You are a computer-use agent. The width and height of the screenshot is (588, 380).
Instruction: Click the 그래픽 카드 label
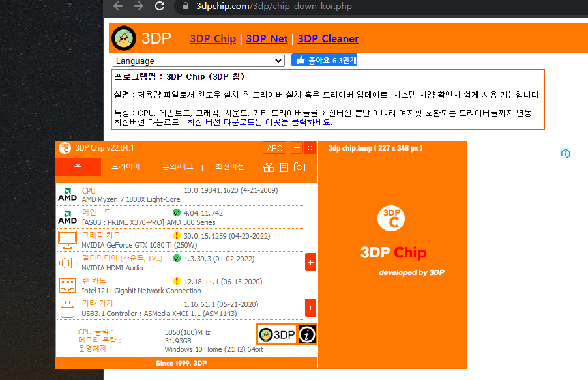[x=101, y=235]
